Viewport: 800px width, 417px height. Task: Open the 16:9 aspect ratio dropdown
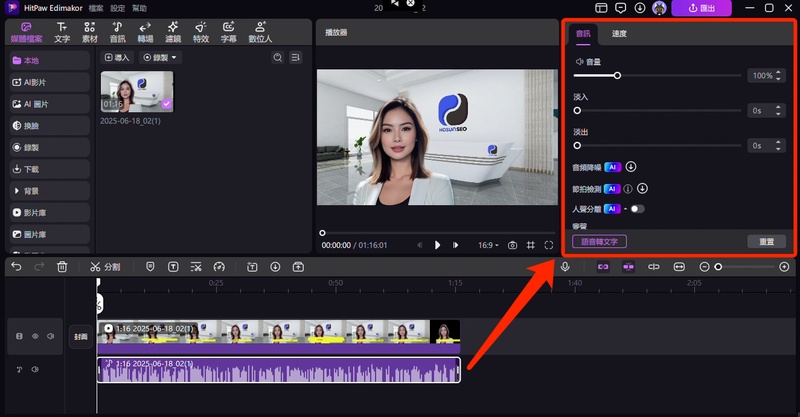coord(487,245)
